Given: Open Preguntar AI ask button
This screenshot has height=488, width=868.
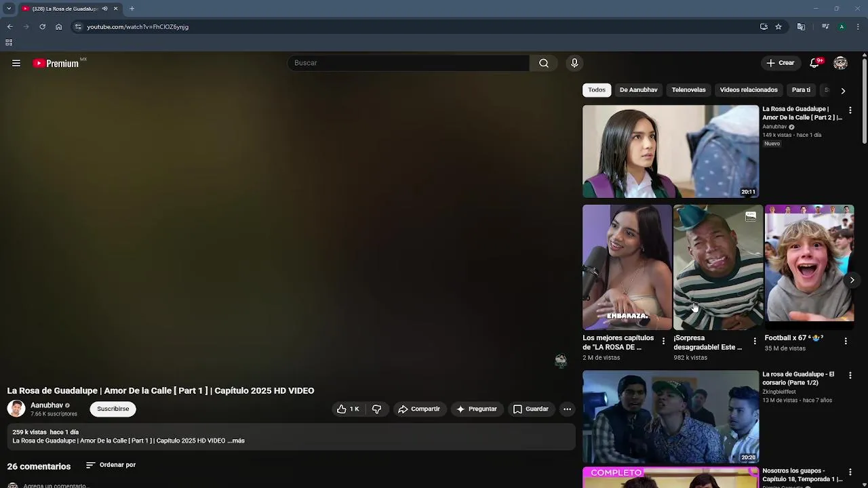Looking at the screenshot, I should tap(477, 409).
